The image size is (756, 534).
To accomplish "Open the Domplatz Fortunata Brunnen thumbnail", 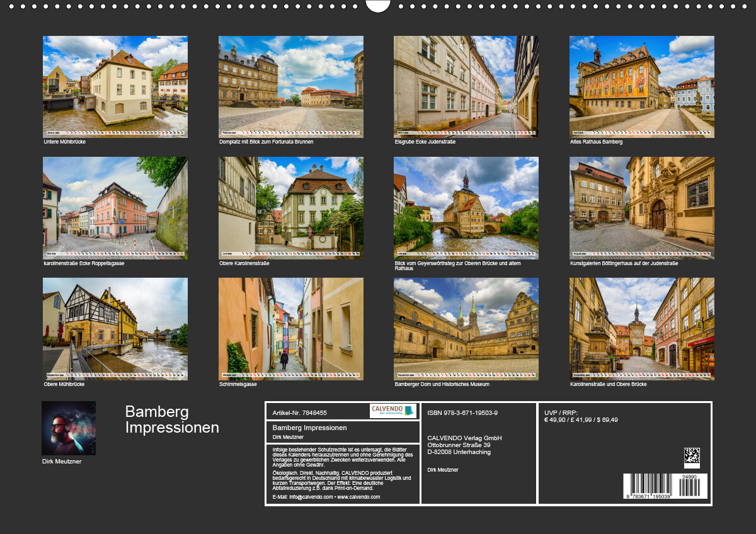I will (x=291, y=87).
